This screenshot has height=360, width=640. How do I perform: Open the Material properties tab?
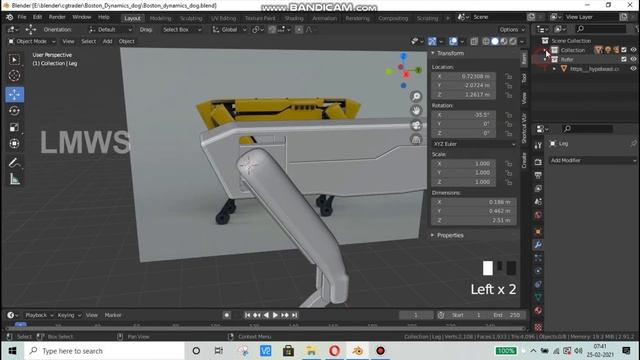[x=538, y=311]
